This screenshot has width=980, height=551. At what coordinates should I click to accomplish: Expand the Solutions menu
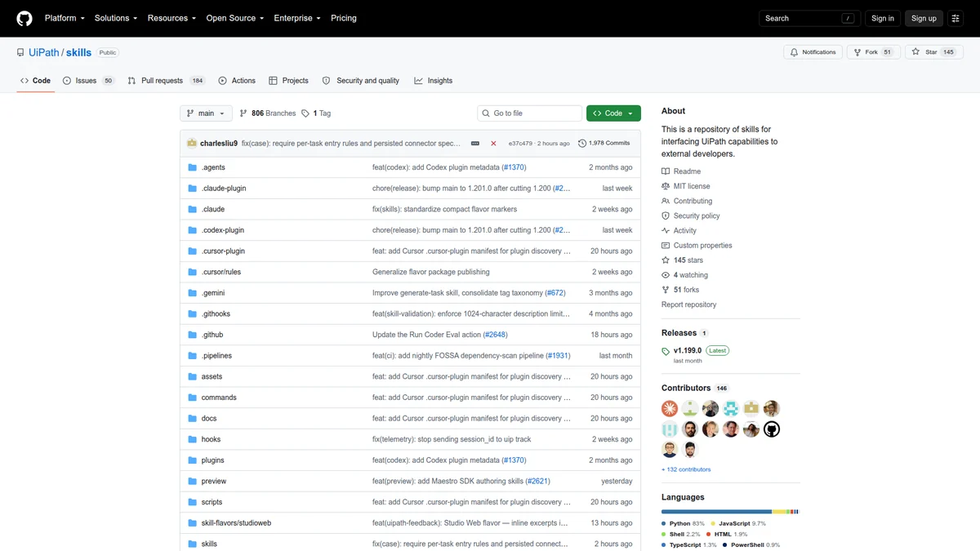pyautogui.click(x=116, y=18)
